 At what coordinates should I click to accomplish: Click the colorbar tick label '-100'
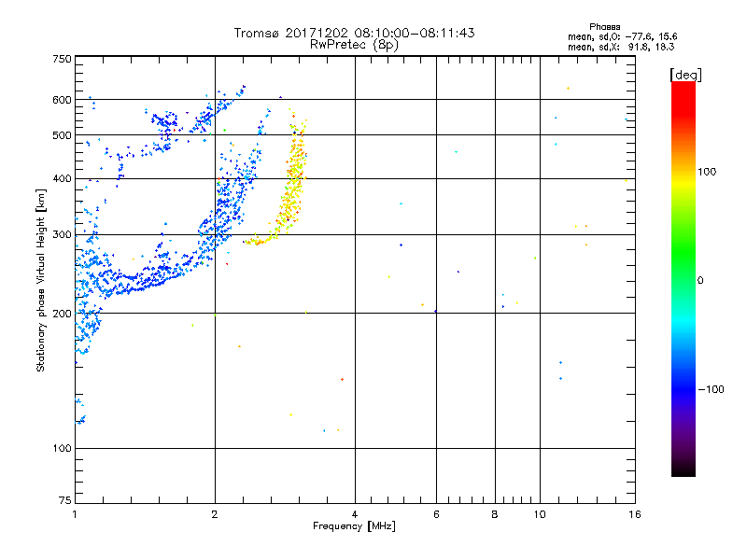(x=712, y=389)
